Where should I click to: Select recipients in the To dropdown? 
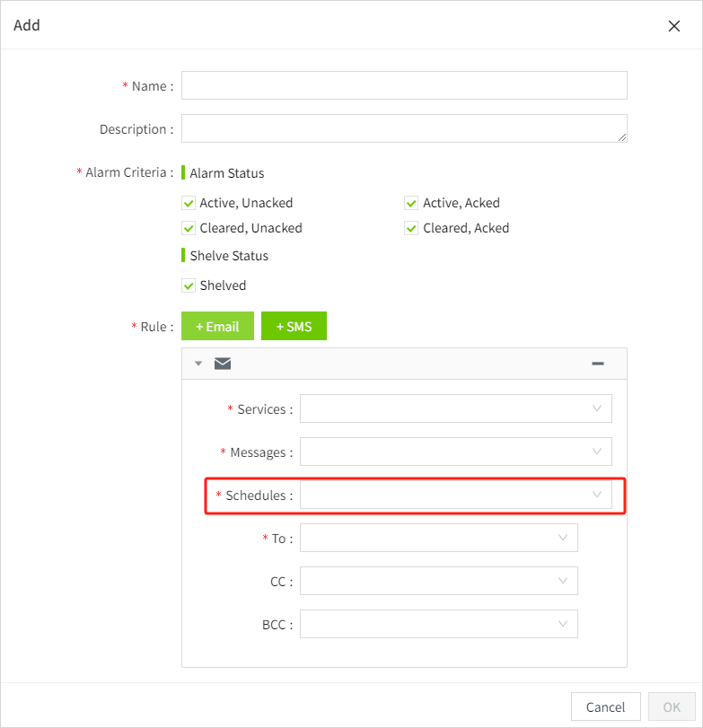click(x=438, y=538)
